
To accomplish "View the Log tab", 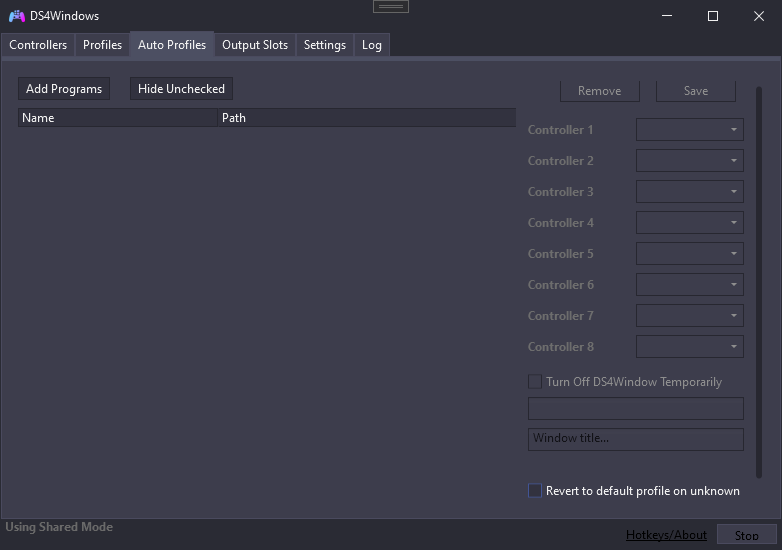I will [x=372, y=45].
